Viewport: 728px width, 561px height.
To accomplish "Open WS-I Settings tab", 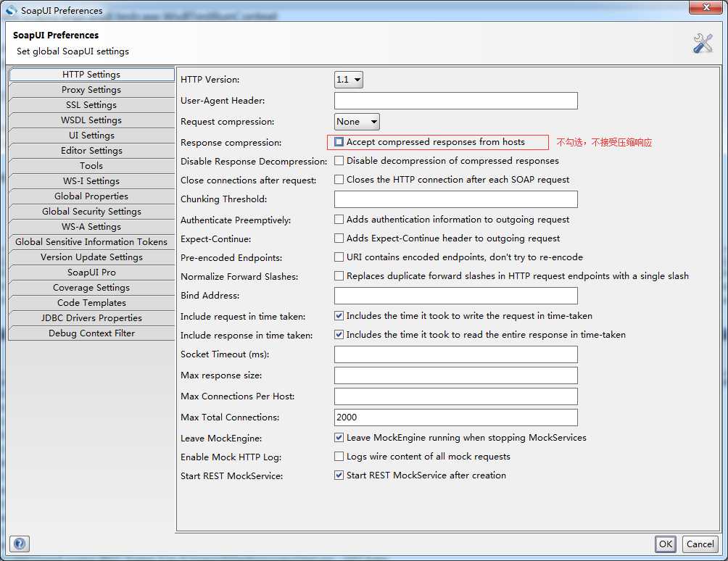I will (91, 181).
